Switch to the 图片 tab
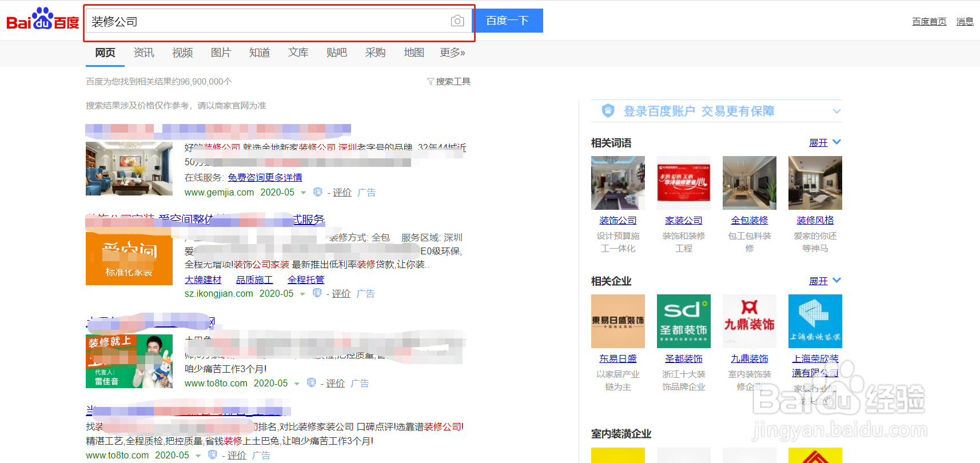This screenshot has height=463, width=980. 221,53
